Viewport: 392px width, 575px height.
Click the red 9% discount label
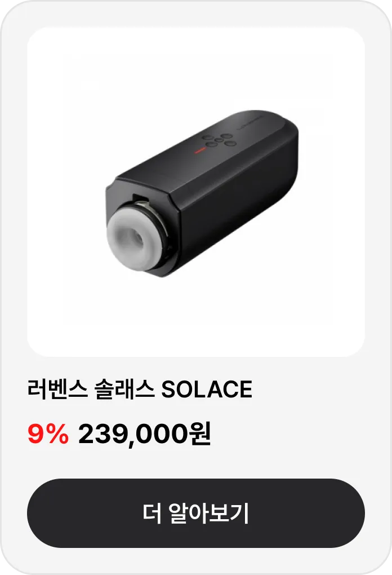coord(48,434)
